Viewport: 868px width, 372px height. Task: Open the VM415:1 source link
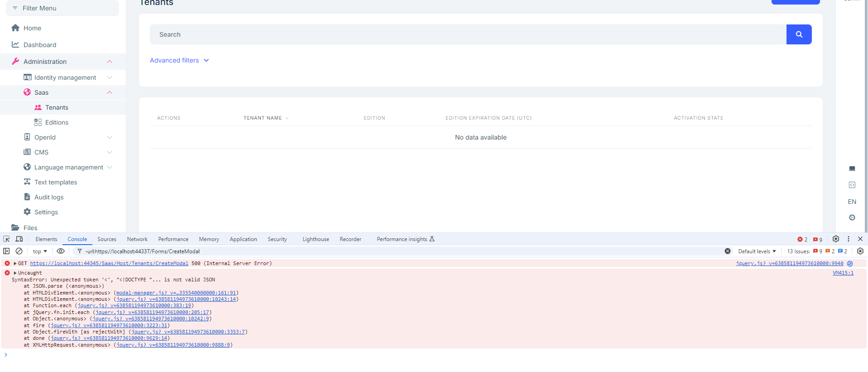[843, 273]
